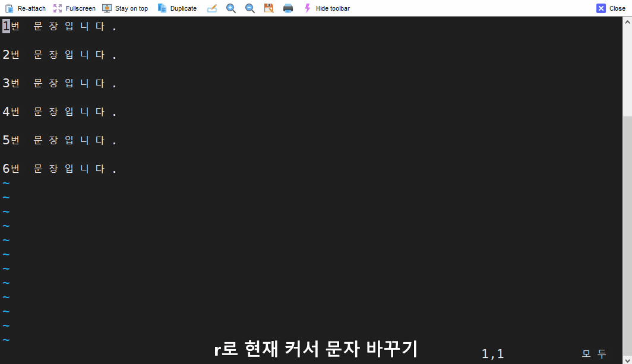Viewport: 632px width, 364px height.
Task: Print the terminal with the printer icon
Action: coord(287,8)
